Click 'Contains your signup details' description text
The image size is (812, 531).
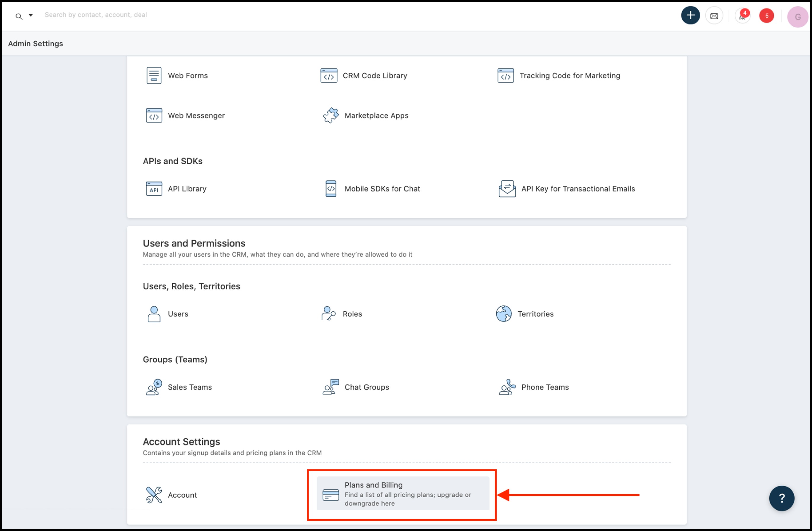pyautogui.click(x=232, y=453)
